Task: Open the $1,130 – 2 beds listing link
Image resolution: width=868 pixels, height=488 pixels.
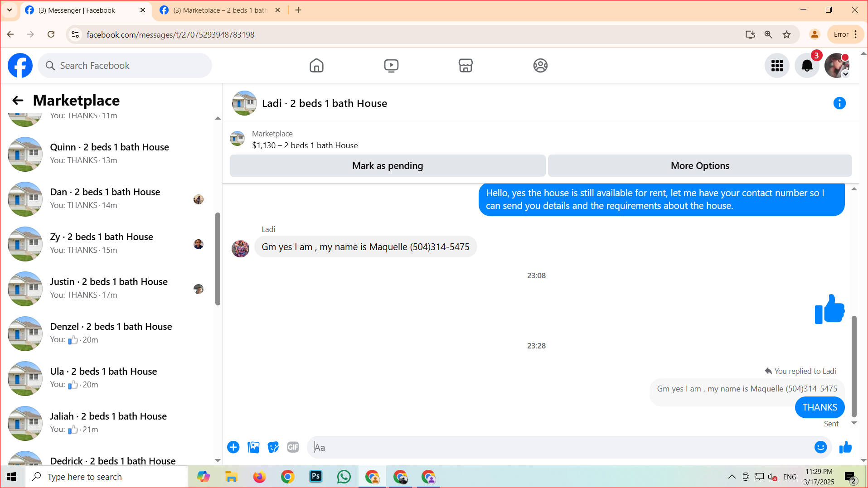Action: tap(305, 145)
